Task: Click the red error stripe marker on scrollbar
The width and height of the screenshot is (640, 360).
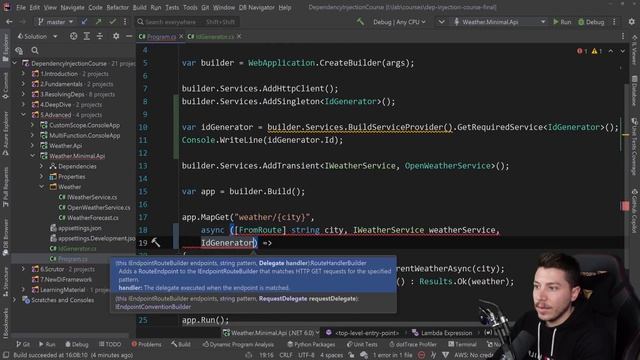Action: pos(625,206)
